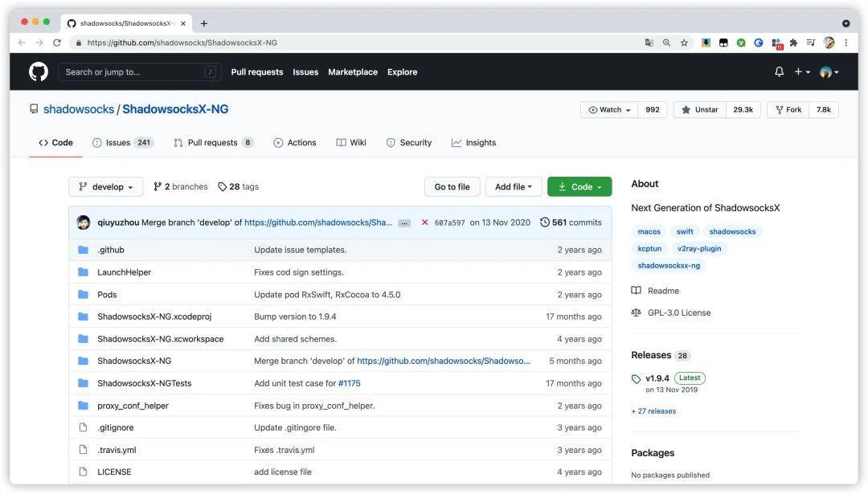Click the macos topic tag
The image size is (868, 494).
(649, 232)
